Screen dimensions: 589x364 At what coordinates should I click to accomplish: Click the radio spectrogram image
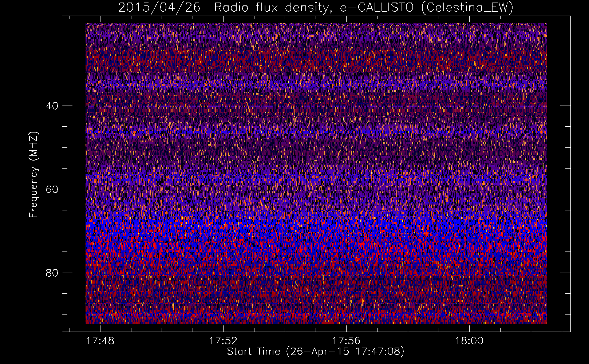click(316, 174)
